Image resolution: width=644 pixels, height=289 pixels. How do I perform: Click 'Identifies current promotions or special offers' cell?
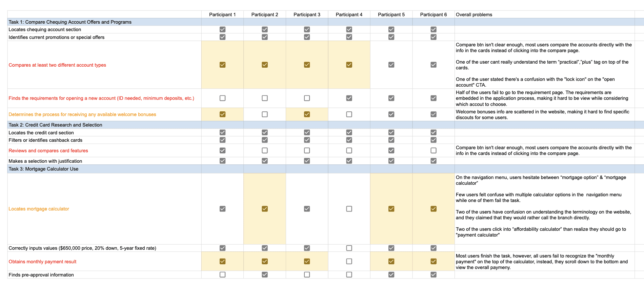(x=104, y=37)
